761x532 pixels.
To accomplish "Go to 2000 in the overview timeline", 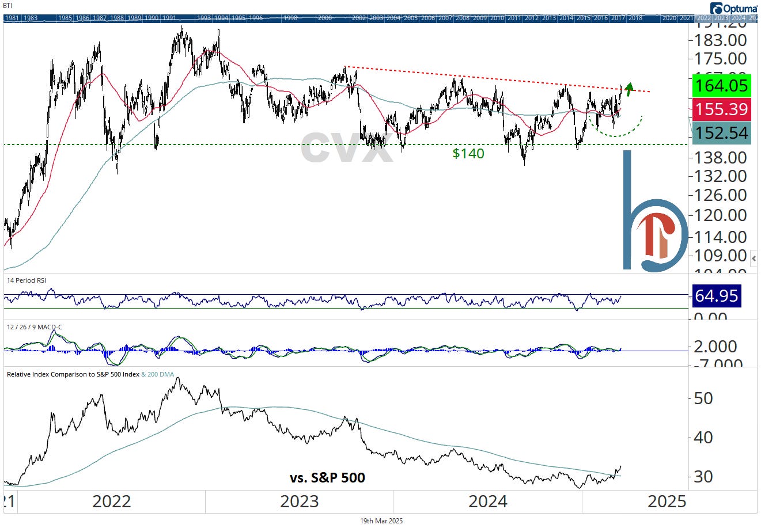I will click(x=325, y=18).
